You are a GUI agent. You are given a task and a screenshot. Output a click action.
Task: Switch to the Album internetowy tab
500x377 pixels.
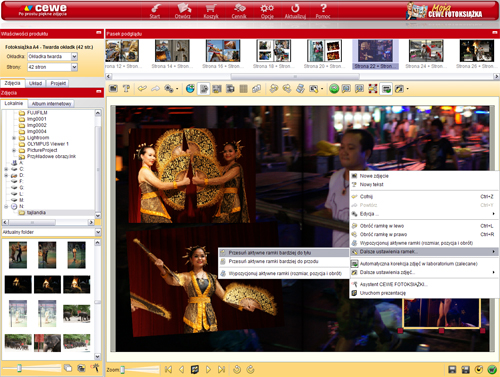[x=51, y=104]
